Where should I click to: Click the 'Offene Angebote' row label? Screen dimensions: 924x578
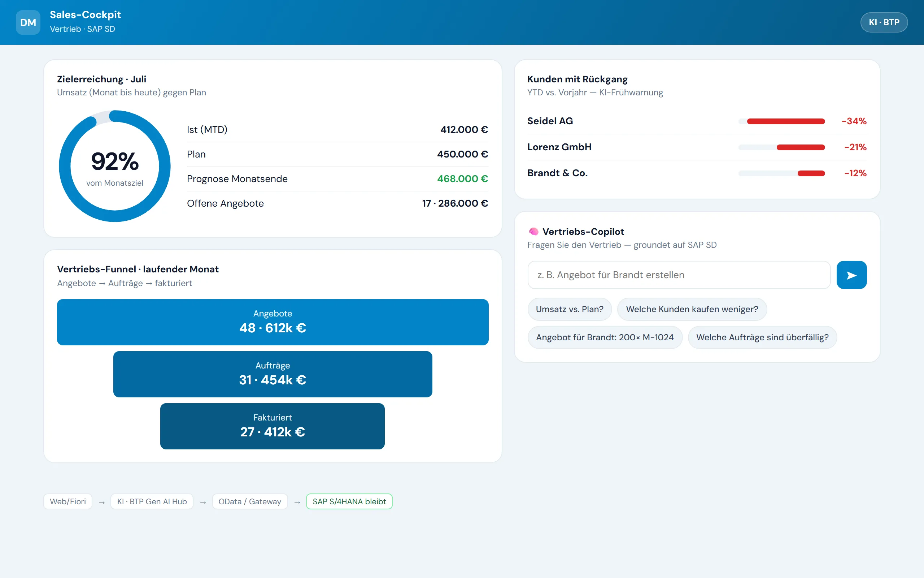[225, 203]
